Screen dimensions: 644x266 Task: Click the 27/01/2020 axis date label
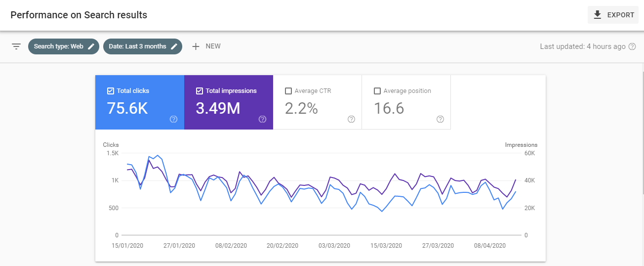click(x=180, y=246)
